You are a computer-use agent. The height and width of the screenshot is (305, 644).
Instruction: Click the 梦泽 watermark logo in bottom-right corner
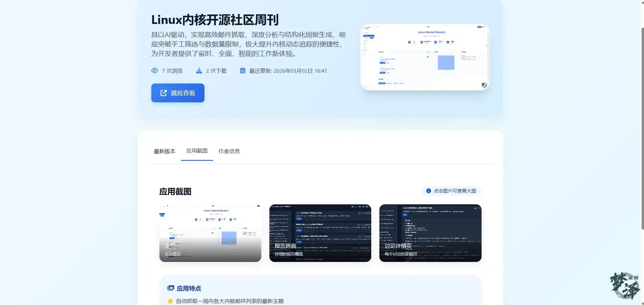(x=624, y=285)
